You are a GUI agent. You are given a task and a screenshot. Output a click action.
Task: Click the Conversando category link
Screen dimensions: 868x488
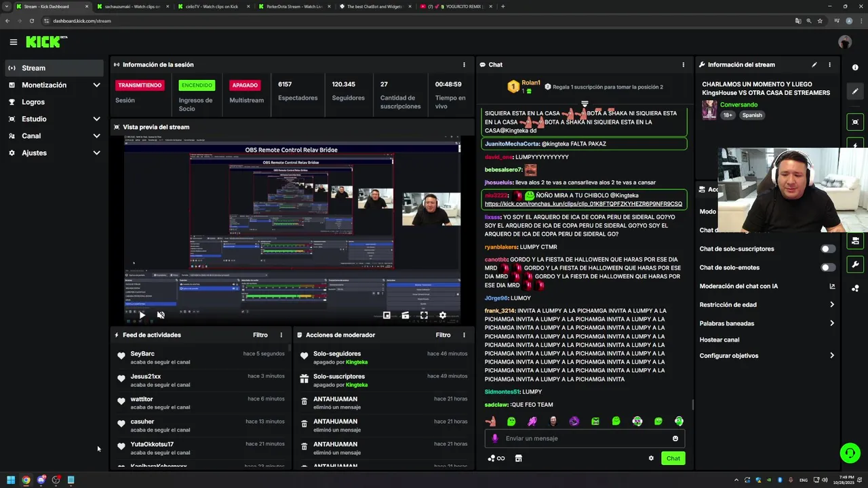(738, 104)
